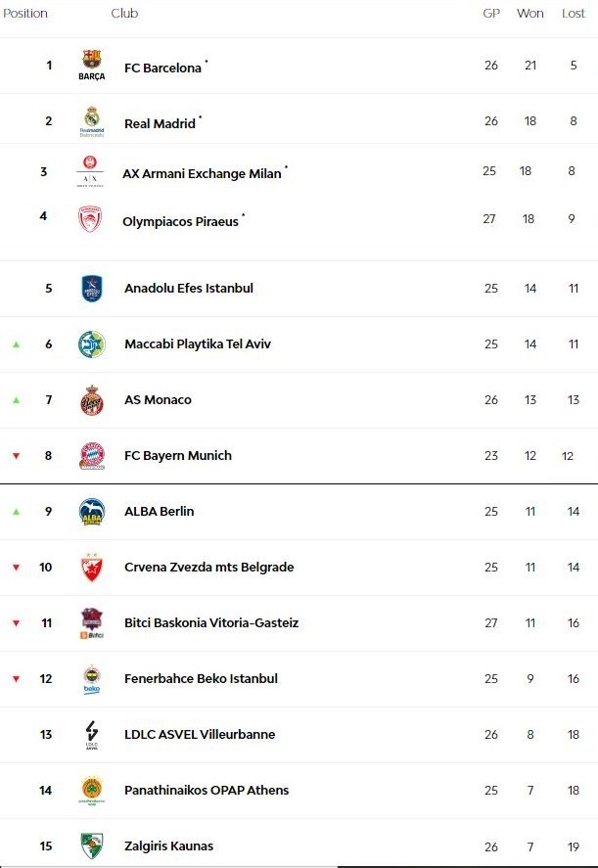Click the LDLC ASVEL Villeurbanne name

(200, 735)
